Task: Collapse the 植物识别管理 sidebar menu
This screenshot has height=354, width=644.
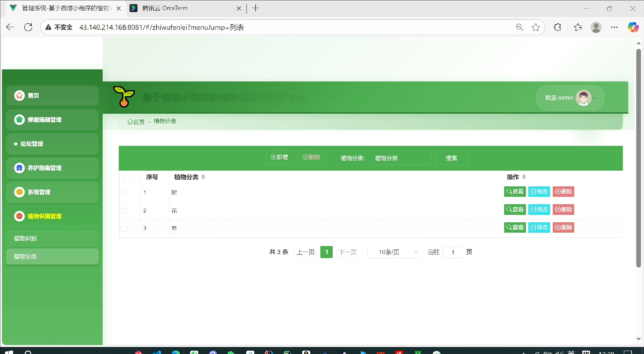Action: [52, 216]
